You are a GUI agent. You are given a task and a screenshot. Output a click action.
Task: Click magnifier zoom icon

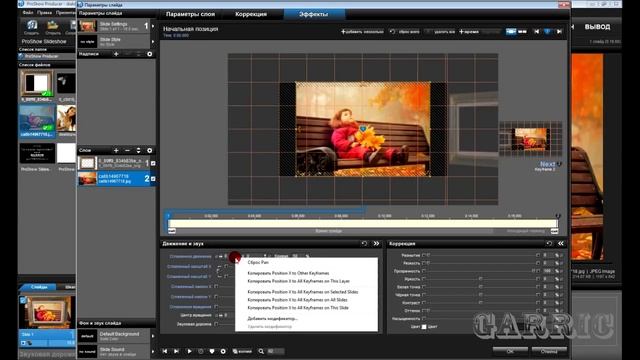(261, 351)
